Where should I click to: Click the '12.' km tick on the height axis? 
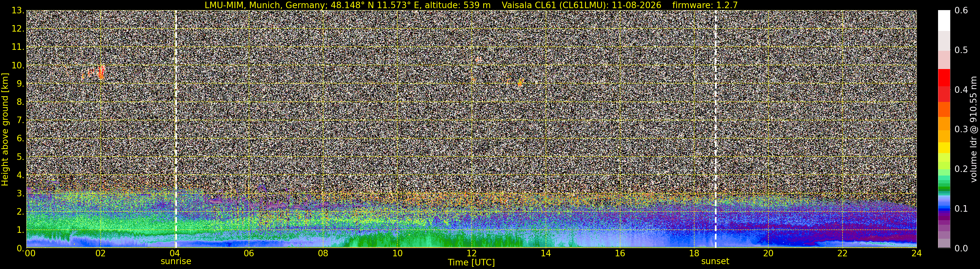[x=18, y=29]
